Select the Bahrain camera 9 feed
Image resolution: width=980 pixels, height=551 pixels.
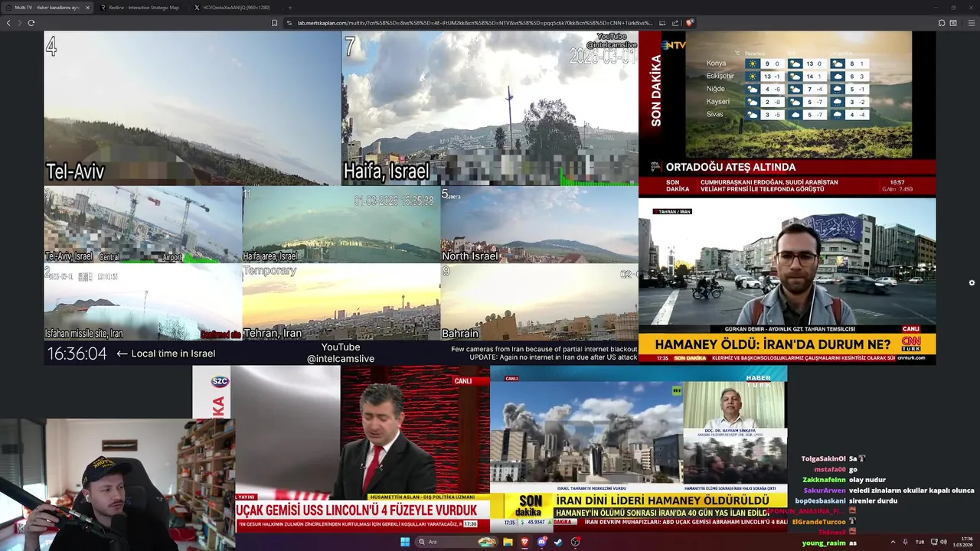pyautogui.click(x=539, y=302)
